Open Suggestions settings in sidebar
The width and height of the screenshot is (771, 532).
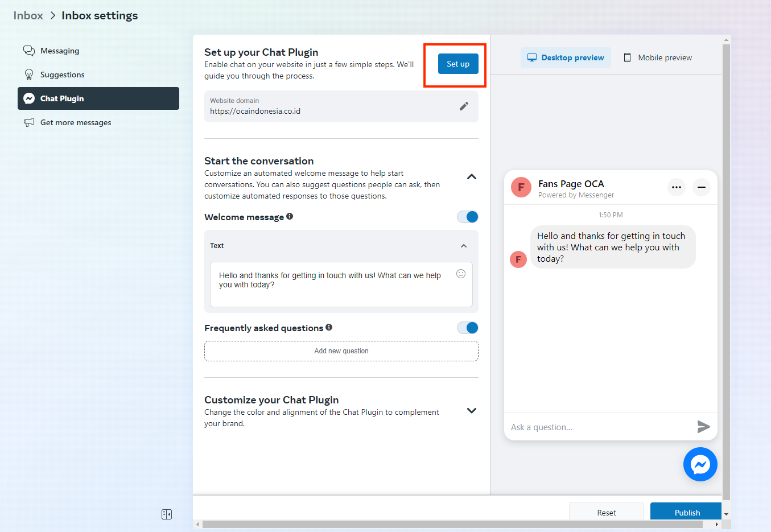tap(62, 75)
